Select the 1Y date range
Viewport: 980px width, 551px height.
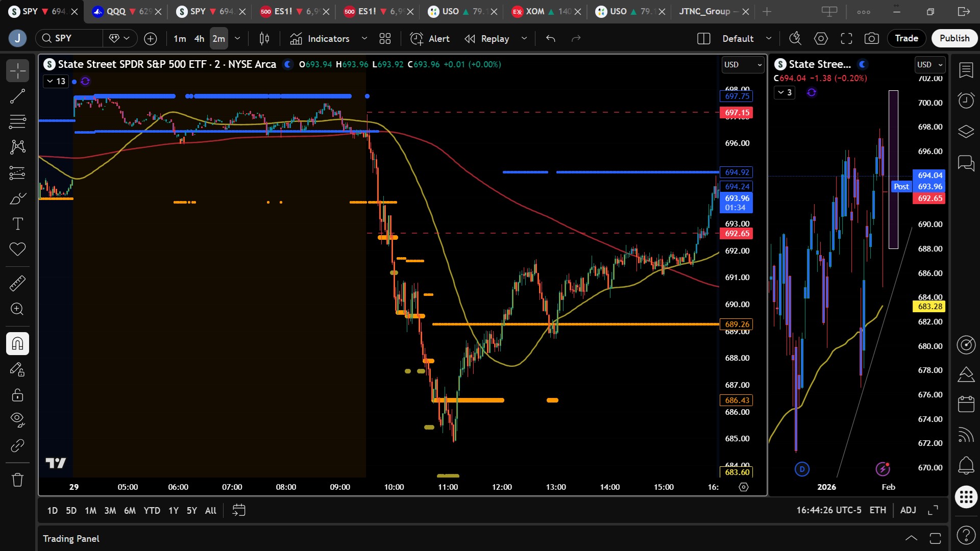pos(174,510)
